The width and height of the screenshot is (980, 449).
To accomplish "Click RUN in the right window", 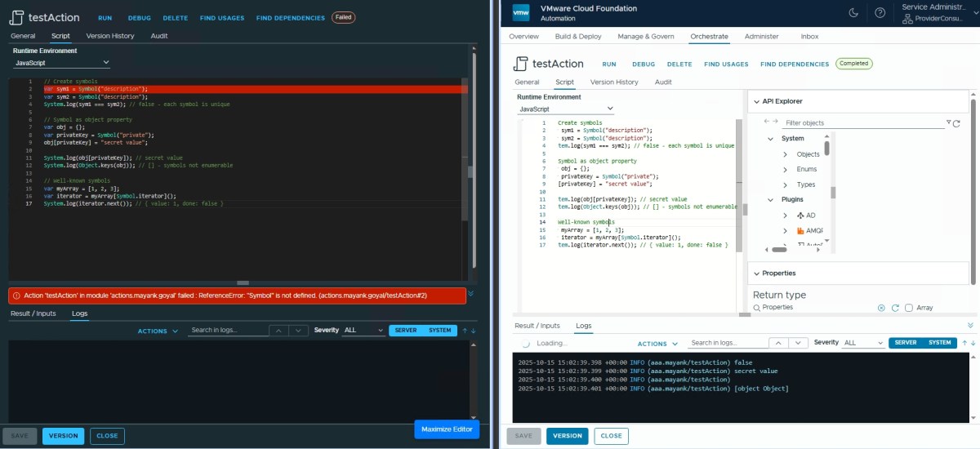I will click(x=609, y=64).
